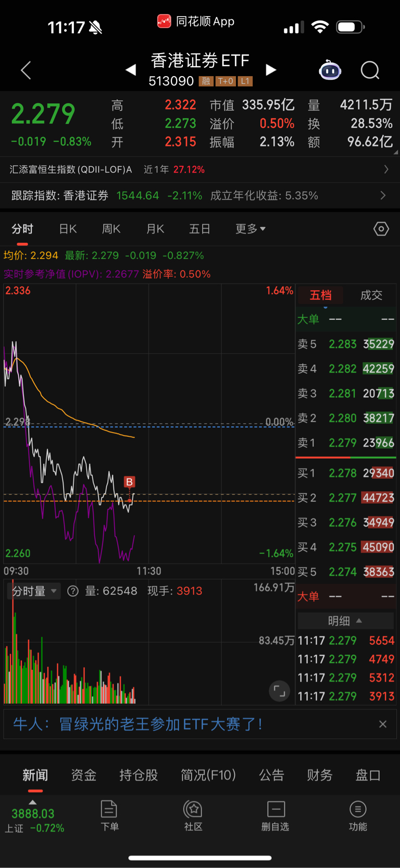The image size is (400, 868).
Task: Tap the current price 2.279 headline
Action: point(43,114)
